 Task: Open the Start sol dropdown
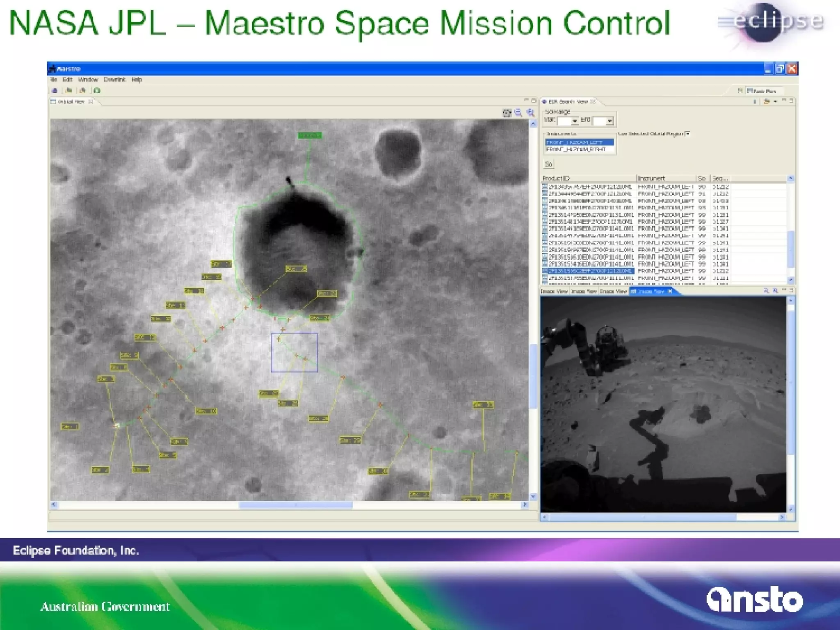tap(575, 121)
